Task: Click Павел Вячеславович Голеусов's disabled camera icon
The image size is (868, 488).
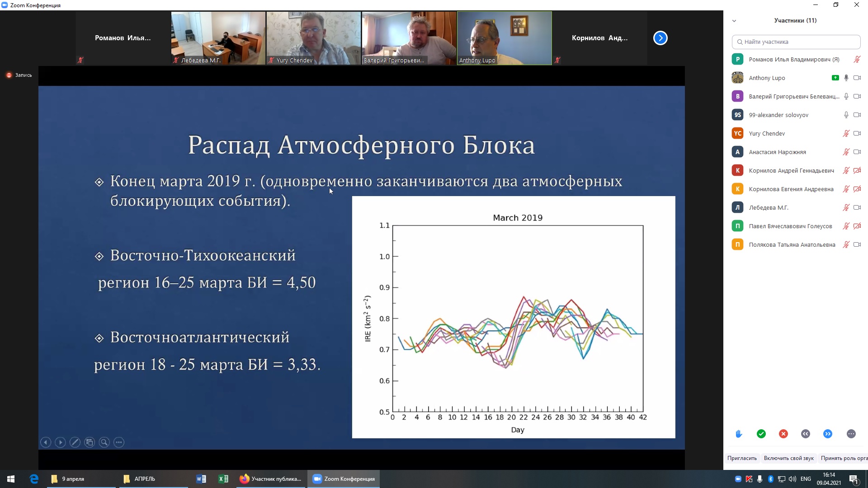Action: tap(857, 226)
